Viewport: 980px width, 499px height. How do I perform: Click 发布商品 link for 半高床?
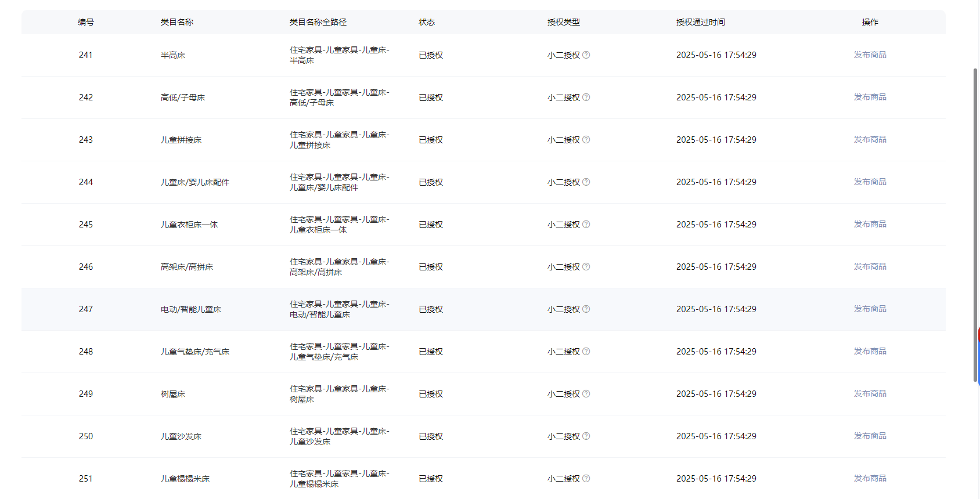click(870, 55)
